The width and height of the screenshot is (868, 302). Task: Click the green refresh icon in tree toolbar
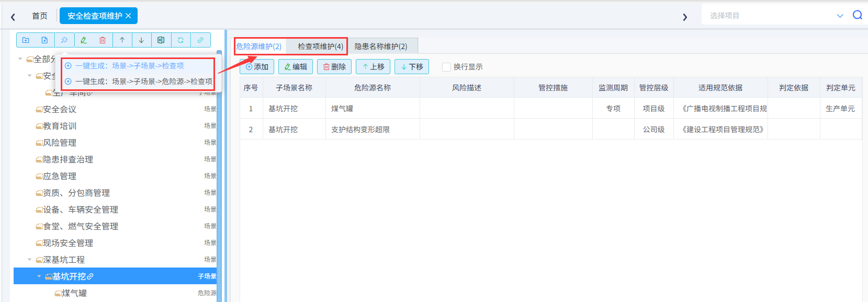click(181, 40)
